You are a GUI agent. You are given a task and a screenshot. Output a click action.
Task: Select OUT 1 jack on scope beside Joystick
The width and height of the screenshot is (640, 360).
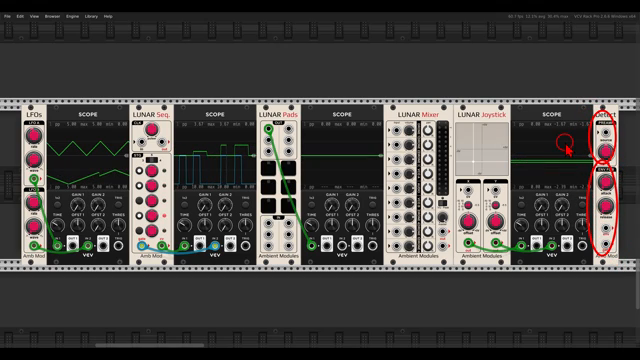(536, 246)
